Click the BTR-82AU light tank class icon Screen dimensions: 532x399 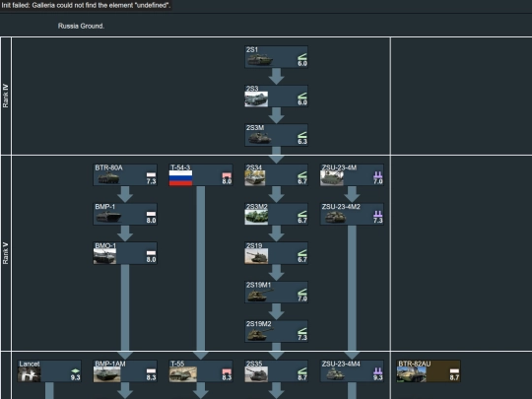click(x=454, y=371)
